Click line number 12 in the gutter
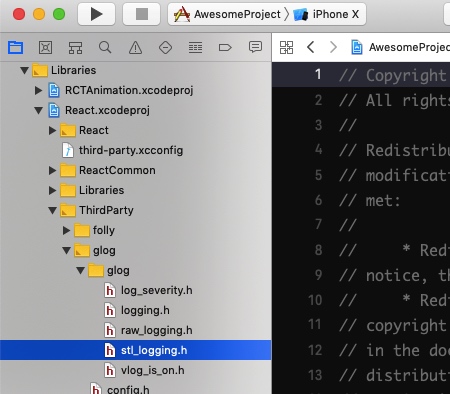The height and width of the screenshot is (394, 450). [x=315, y=350]
